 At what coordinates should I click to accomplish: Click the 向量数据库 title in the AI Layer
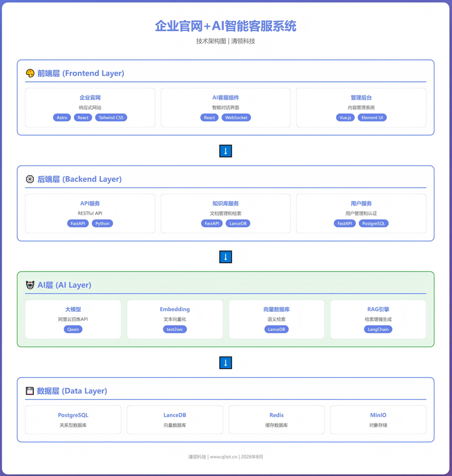[276, 309]
